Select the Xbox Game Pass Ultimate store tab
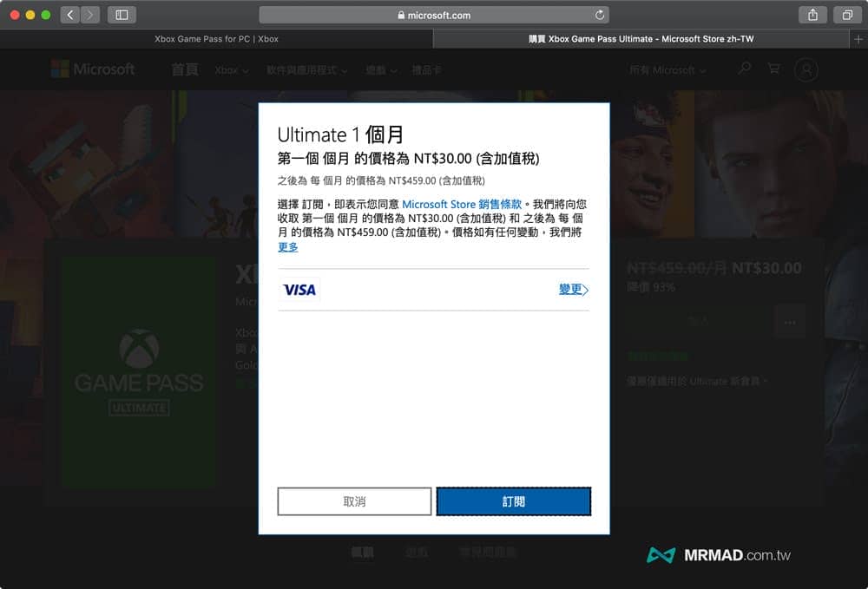868x589 pixels. tap(641, 39)
